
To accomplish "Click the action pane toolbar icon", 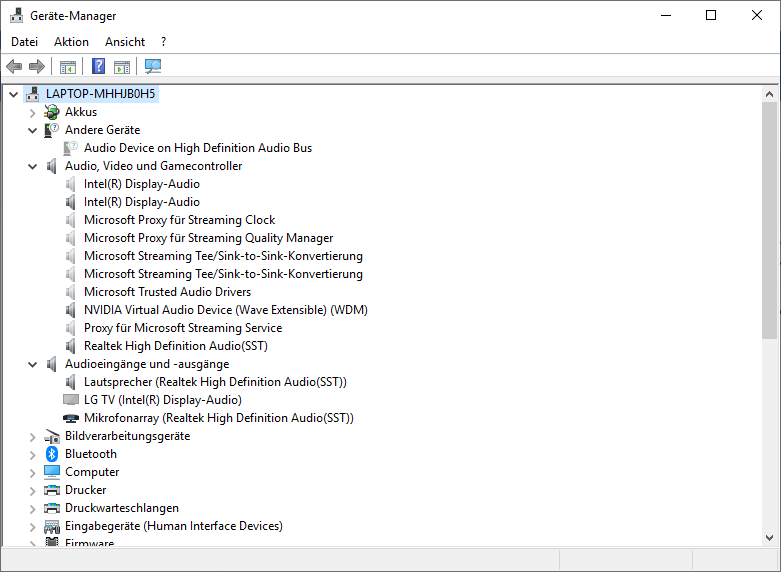I will (x=122, y=66).
